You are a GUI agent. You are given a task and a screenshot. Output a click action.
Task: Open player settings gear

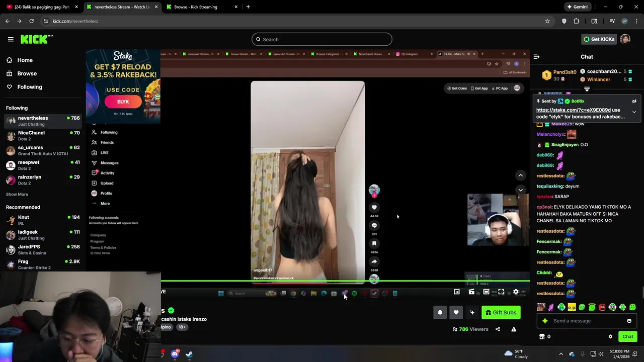coord(516,292)
